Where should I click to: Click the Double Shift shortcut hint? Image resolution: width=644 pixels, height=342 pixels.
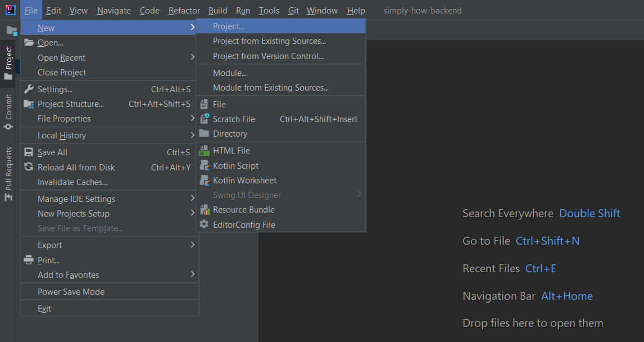pyautogui.click(x=590, y=213)
